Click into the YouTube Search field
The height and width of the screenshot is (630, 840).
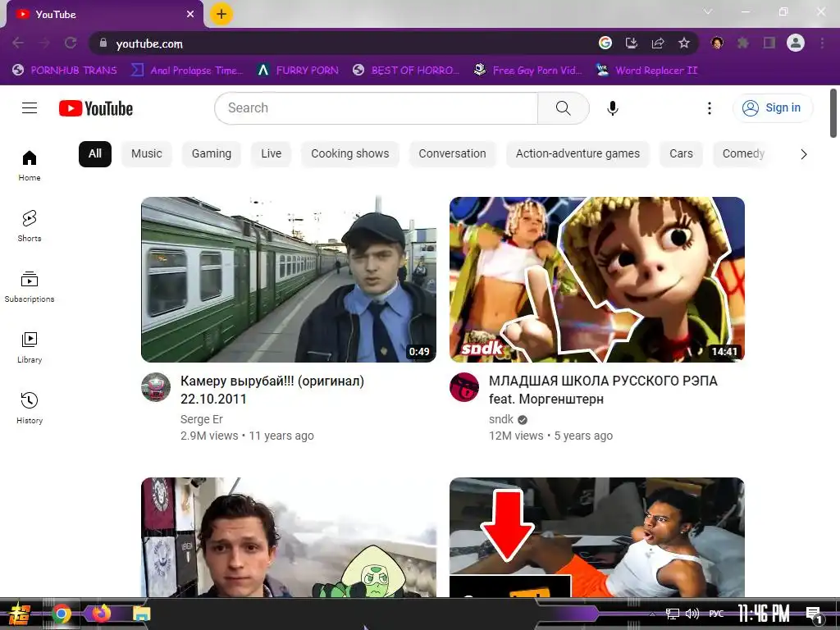(376, 108)
